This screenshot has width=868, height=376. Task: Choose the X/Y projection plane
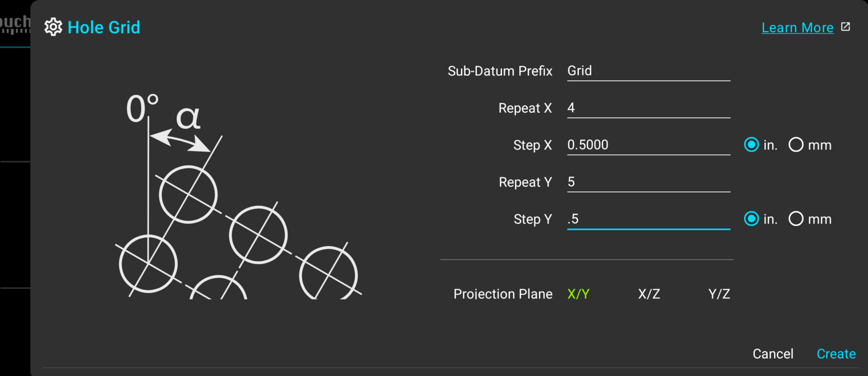(x=578, y=294)
